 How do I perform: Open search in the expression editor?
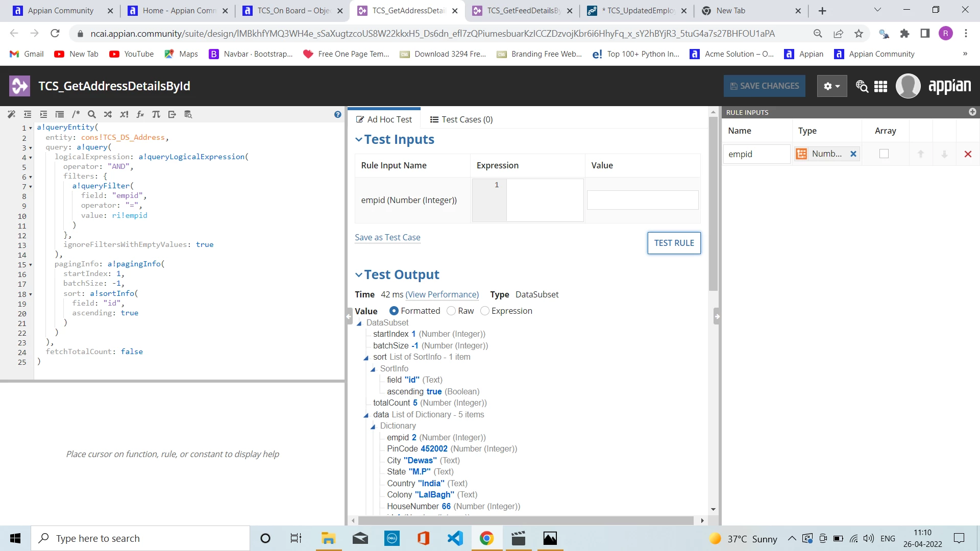coord(92,114)
